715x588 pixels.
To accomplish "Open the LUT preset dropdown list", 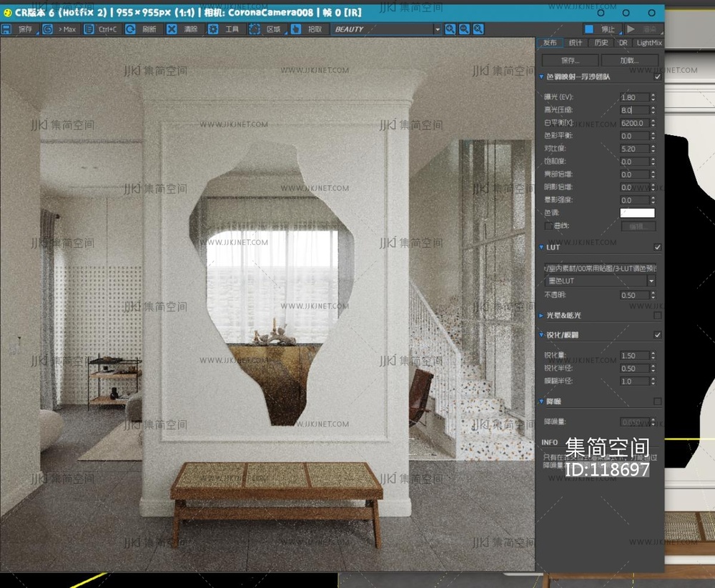I will point(601,281).
